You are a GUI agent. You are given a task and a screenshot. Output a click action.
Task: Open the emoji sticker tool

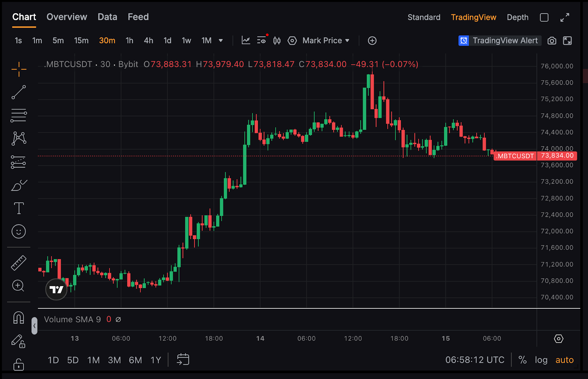[x=18, y=231]
